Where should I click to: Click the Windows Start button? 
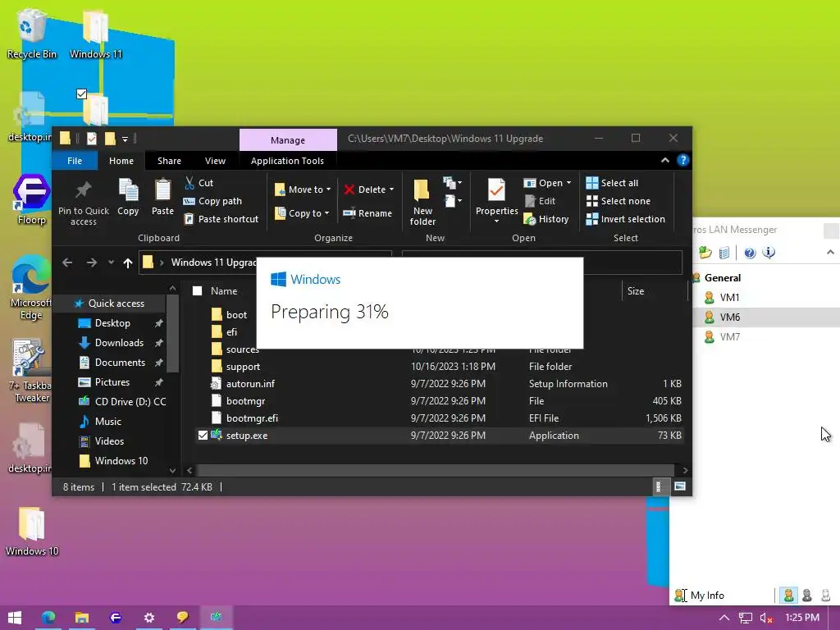pos(15,618)
